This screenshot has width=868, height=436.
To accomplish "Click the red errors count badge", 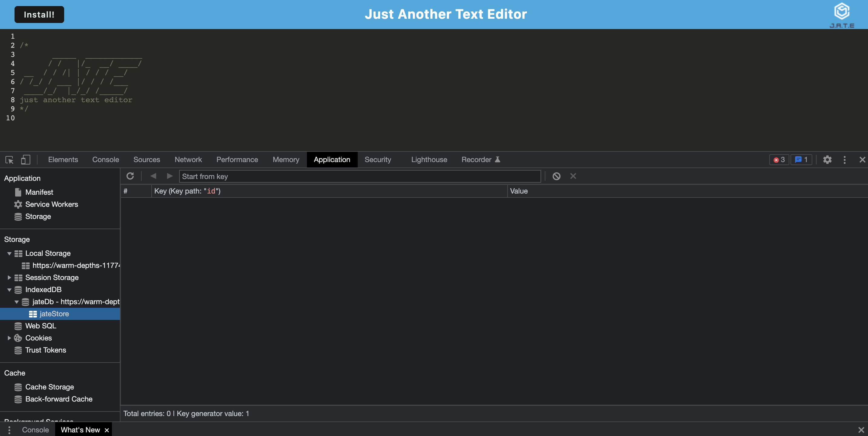I will pyautogui.click(x=779, y=160).
